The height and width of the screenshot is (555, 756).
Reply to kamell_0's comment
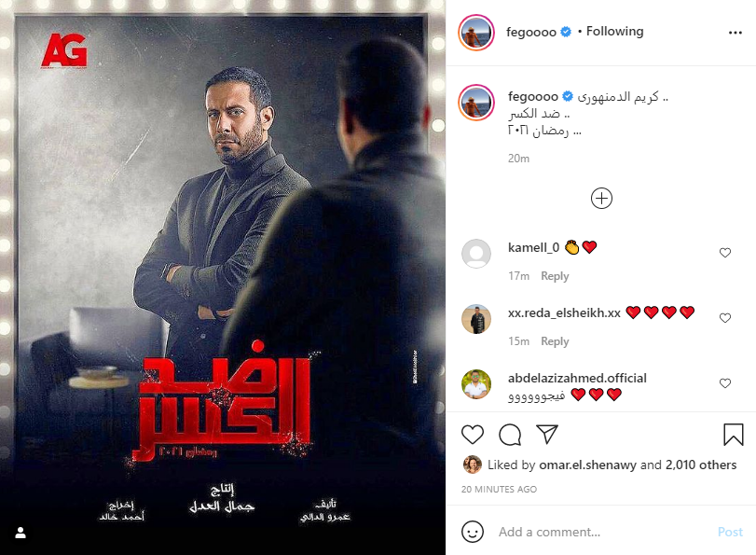click(555, 276)
